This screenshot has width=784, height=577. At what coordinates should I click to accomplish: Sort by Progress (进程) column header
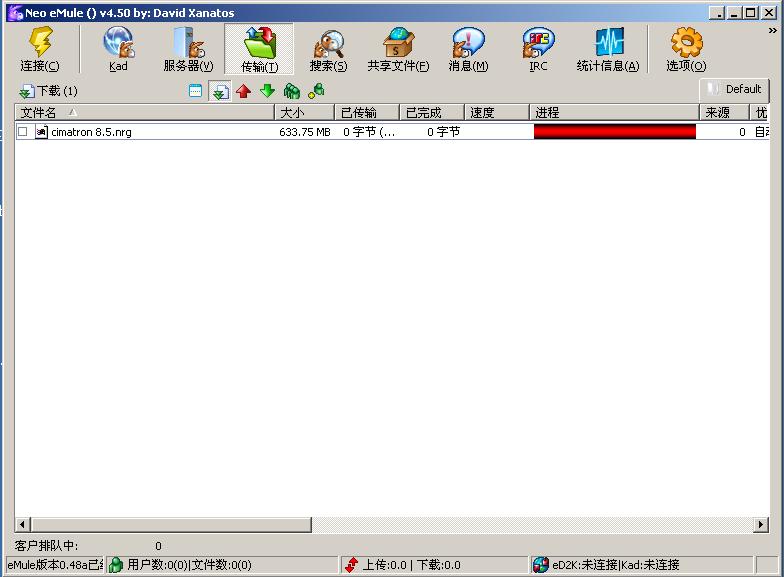click(614, 112)
